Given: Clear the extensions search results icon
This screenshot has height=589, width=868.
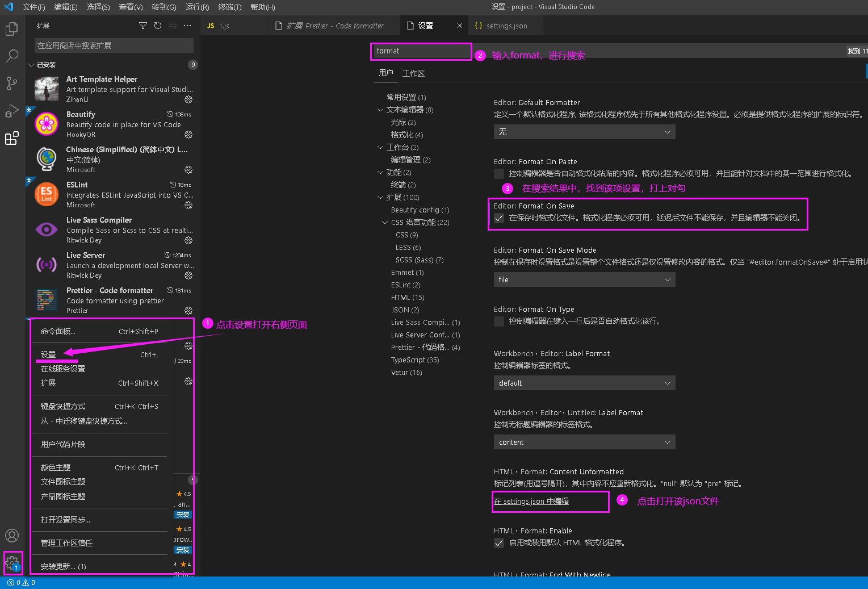Looking at the screenshot, I should (173, 26).
